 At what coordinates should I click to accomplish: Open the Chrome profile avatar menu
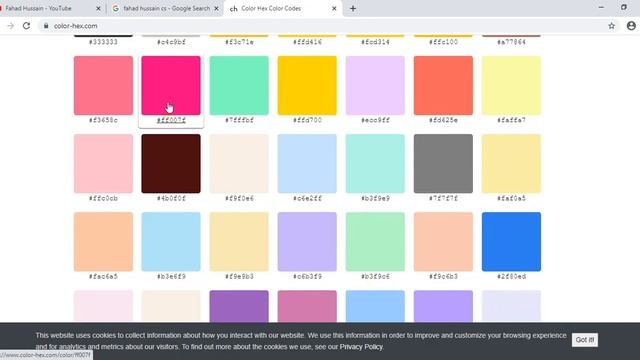tap(631, 26)
